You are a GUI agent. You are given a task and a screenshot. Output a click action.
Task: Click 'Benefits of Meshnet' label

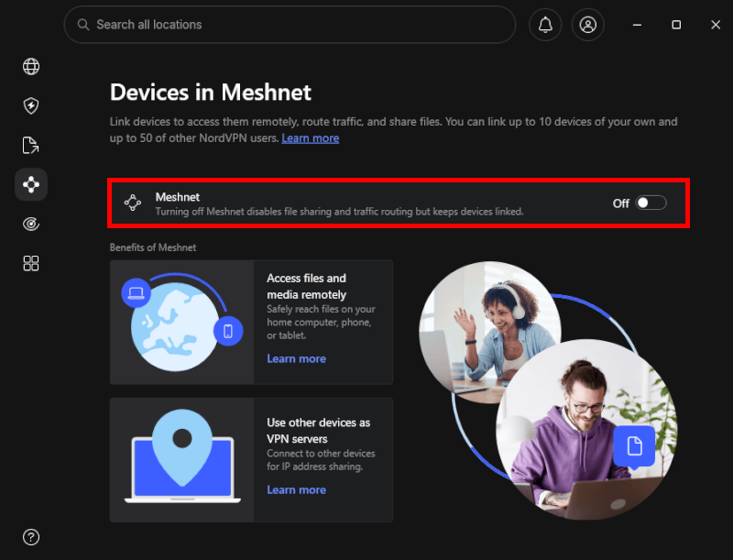(x=153, y=247)
